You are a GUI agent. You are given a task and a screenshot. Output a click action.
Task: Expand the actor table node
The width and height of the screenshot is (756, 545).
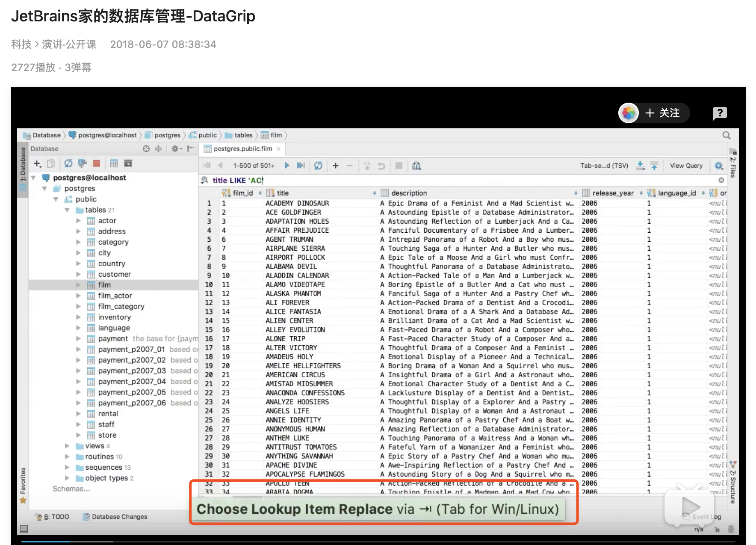78,221
